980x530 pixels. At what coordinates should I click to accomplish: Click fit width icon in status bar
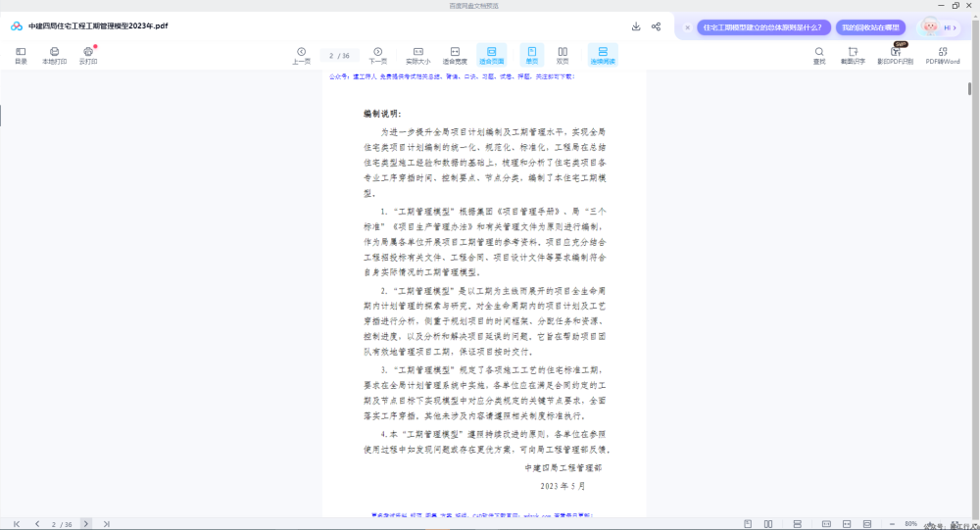(847, 524)
